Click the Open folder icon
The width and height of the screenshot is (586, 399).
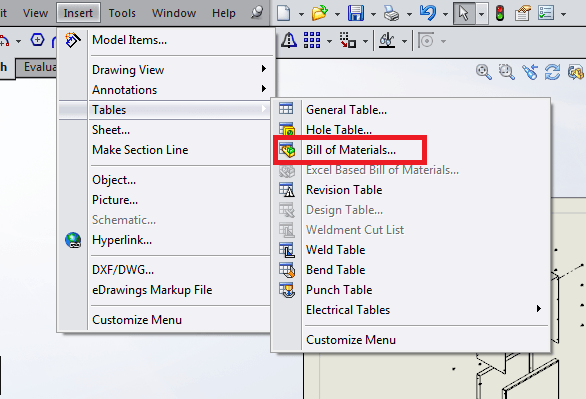click(320, 13)
